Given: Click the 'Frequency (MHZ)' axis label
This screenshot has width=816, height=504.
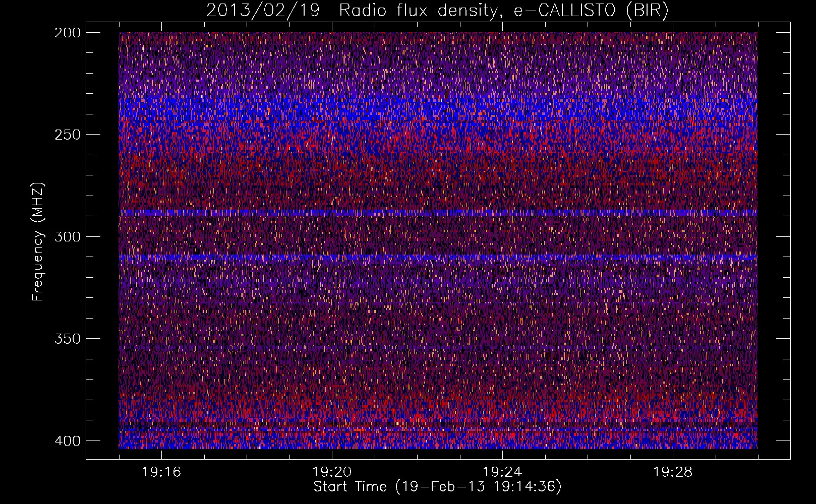Looking at the screenshot, I should 38,242.
